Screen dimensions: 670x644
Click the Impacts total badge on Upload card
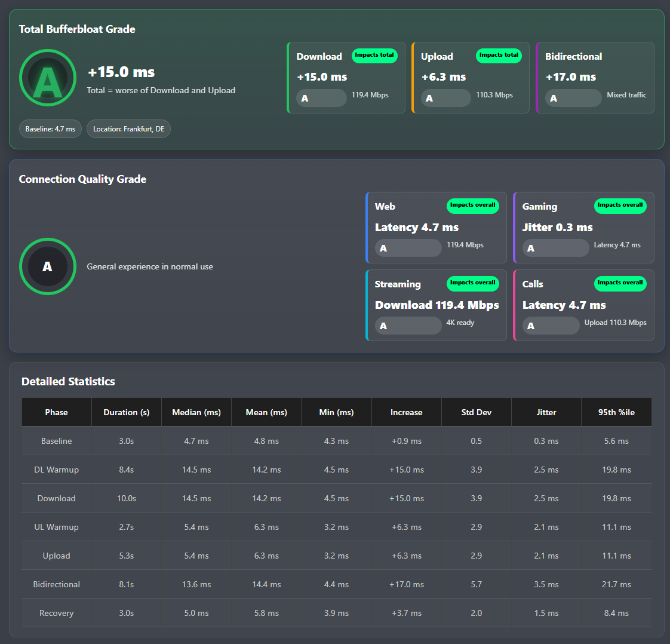(499, 55)
